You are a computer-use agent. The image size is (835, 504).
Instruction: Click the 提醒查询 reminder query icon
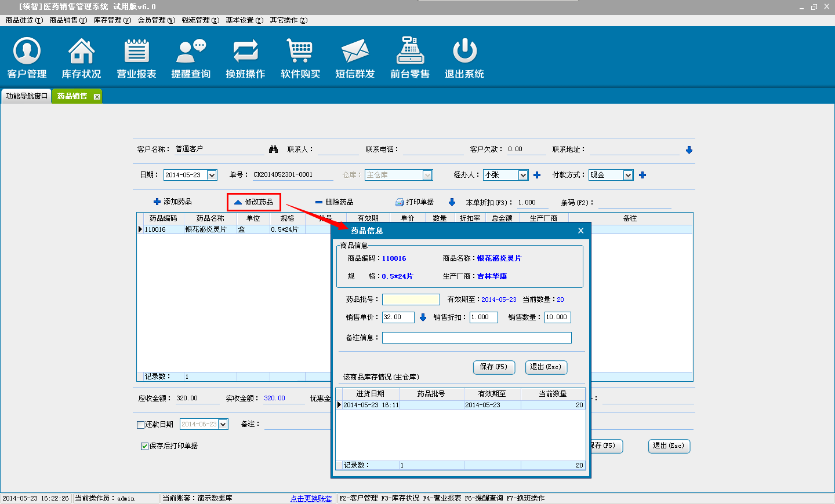[191, 58]
